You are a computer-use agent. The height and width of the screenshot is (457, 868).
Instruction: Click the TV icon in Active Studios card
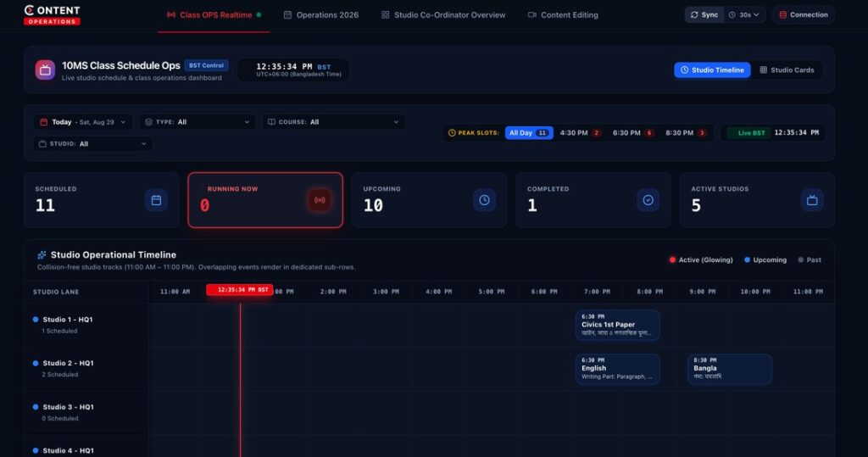[x=812, y=200]
